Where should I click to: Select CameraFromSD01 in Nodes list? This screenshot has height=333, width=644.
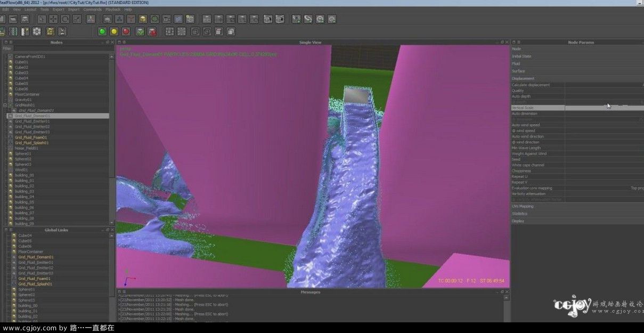[x=30, y=56]
